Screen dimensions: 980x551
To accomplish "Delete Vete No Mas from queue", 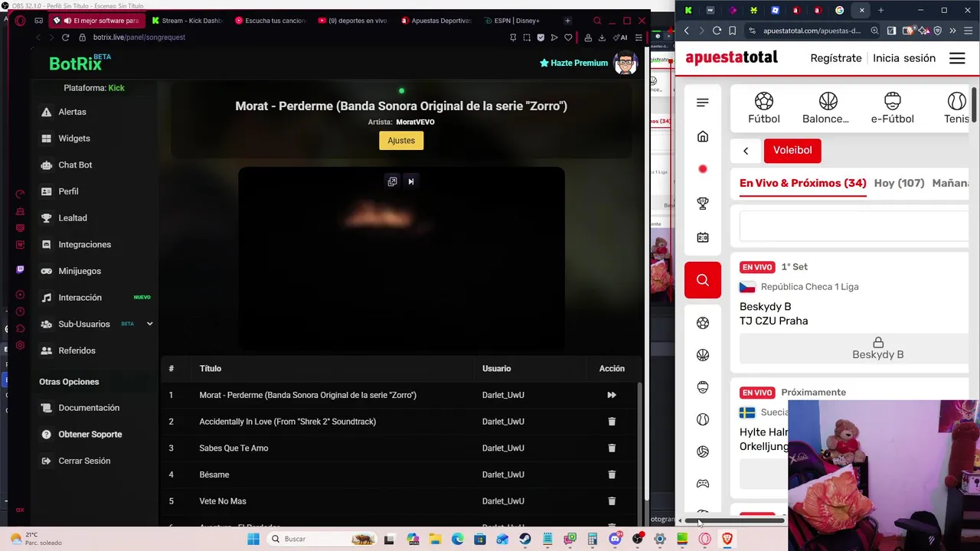I will click(x=612, y=501).
